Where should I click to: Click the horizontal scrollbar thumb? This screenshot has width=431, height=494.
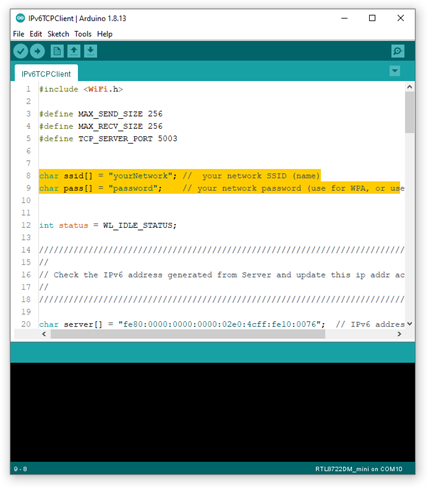[188, 334]
